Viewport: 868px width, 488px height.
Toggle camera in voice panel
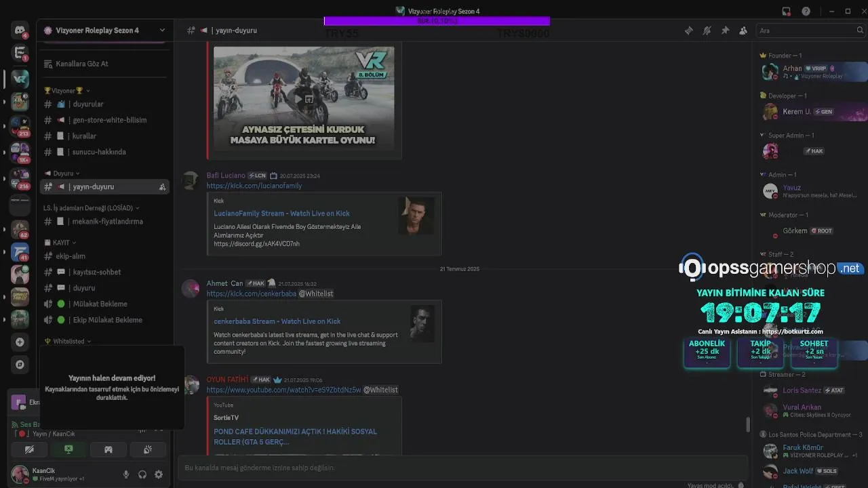[29, 449]
